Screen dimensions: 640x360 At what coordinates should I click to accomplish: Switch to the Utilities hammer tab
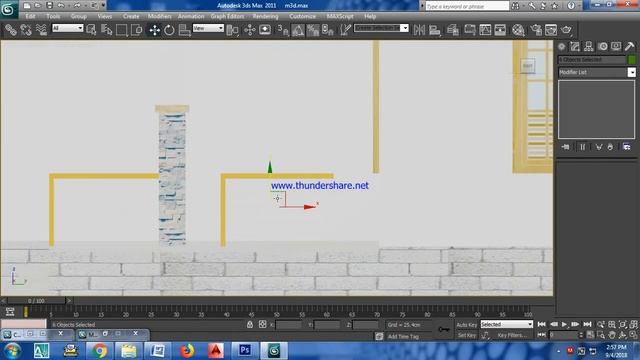(x=629, y=47)
